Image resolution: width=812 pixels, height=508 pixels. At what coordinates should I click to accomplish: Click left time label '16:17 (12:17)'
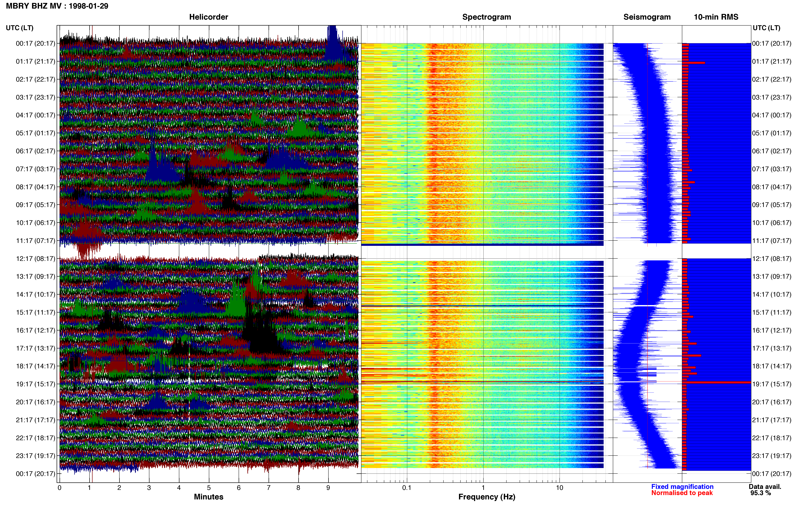(x=36, y=330)
